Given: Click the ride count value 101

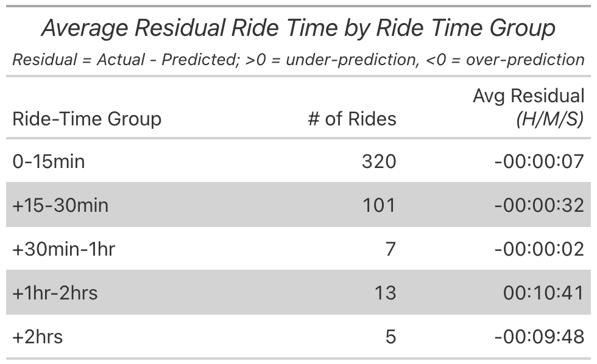Looking at the screenshot, I should pyautogui.click(x=378, y=205).
